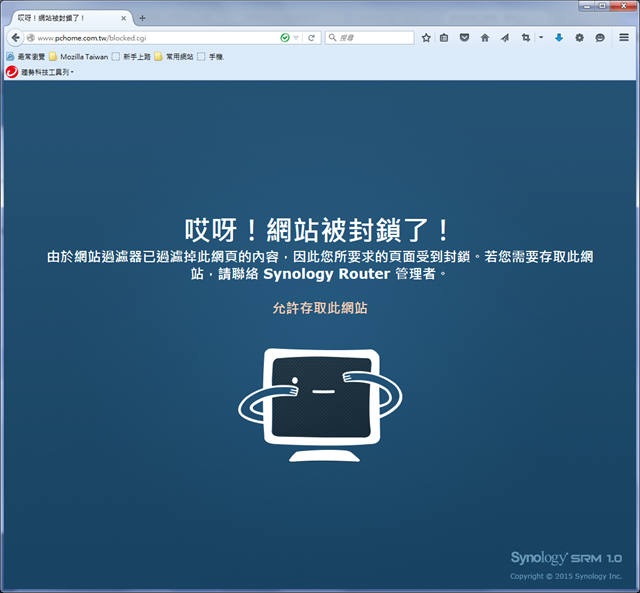Image resolution: width=640 pixels, height=593 pixels.
Task: Open the chat bubble Hello icon
Action: [x=600, y=38]
